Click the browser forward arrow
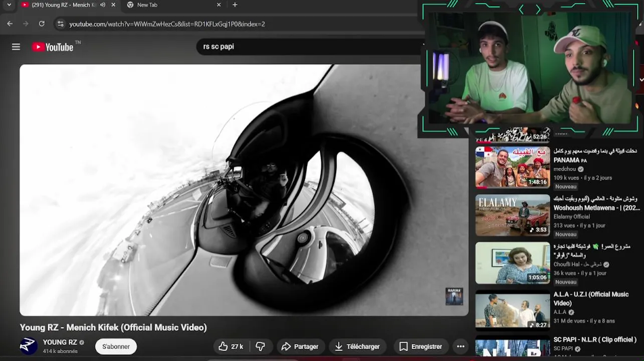The image size is (644, 361). [26, 24]
